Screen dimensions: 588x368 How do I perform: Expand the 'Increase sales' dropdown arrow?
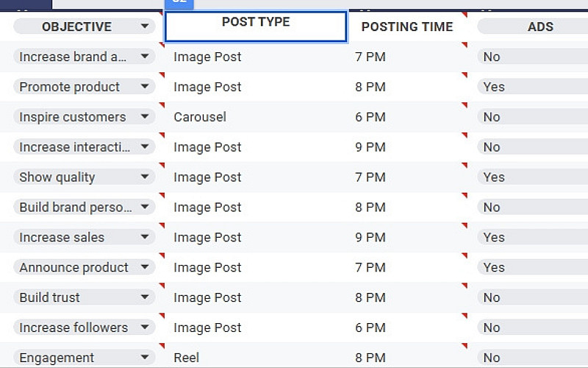(x=144, y=238)
